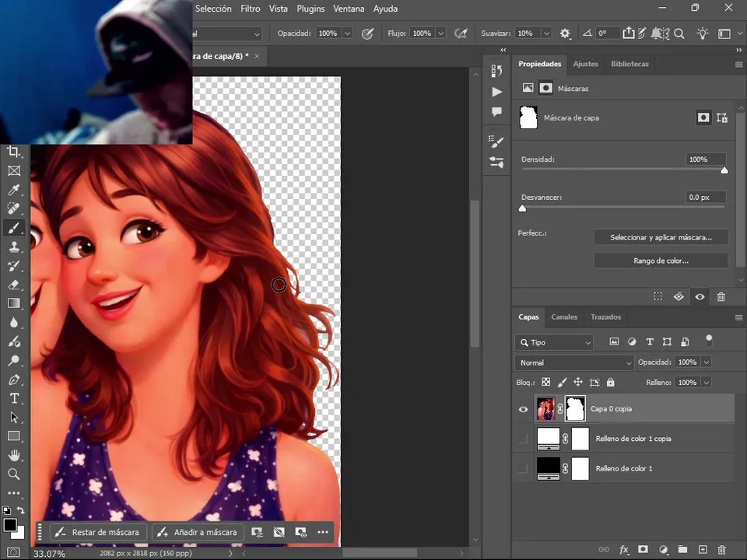The height and width of the screenshot is (560, 747).
Task: Toggle lock all padlock icon
Action: 610,383
